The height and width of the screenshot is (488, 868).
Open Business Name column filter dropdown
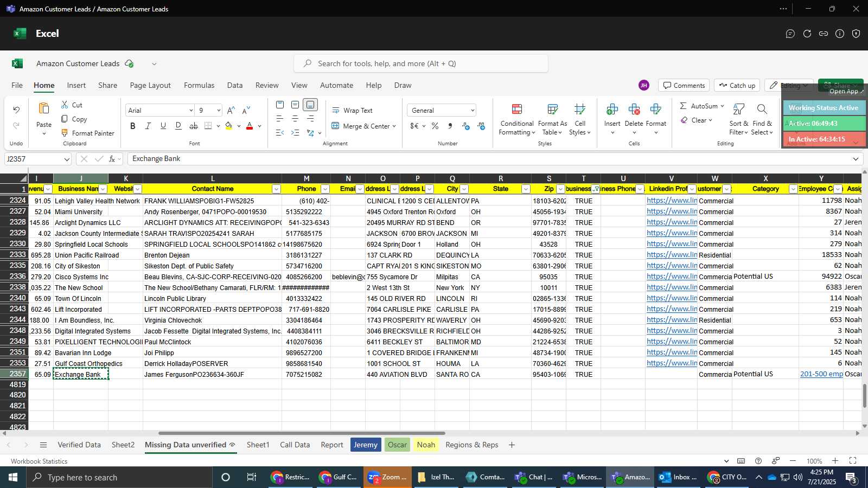(104, 189)
